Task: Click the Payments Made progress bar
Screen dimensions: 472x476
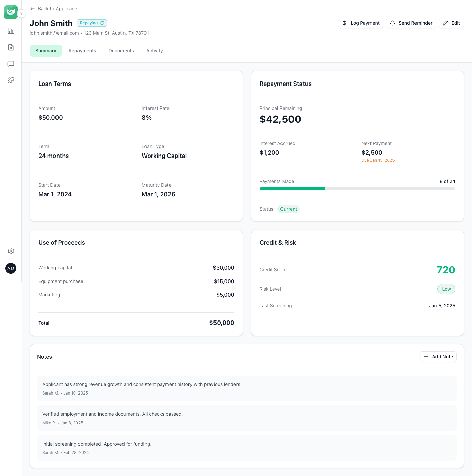Action: [357, 189]
